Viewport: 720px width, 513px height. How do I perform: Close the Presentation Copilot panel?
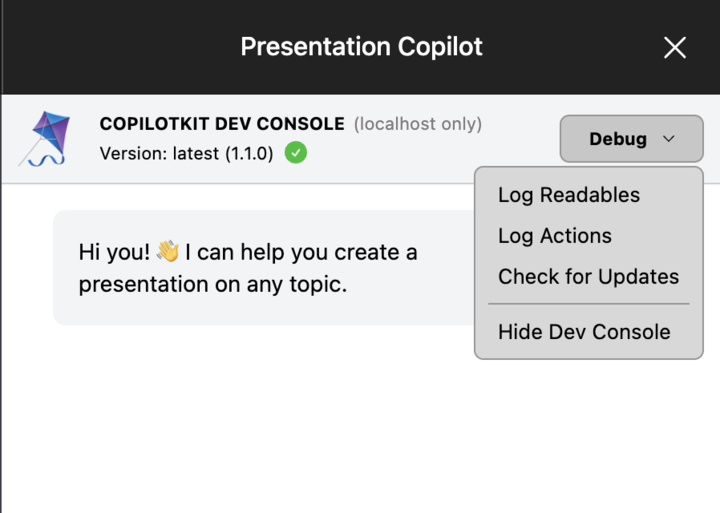pyautogui.click(x=675, y=47)
